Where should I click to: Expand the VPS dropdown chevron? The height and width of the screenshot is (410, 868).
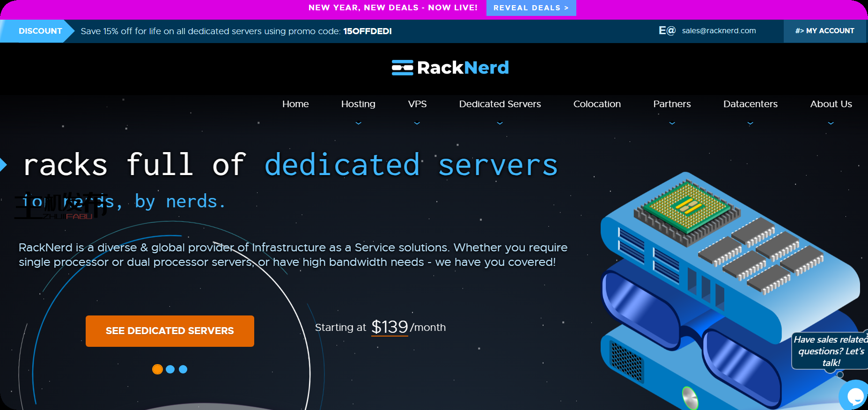pos(417,123)
